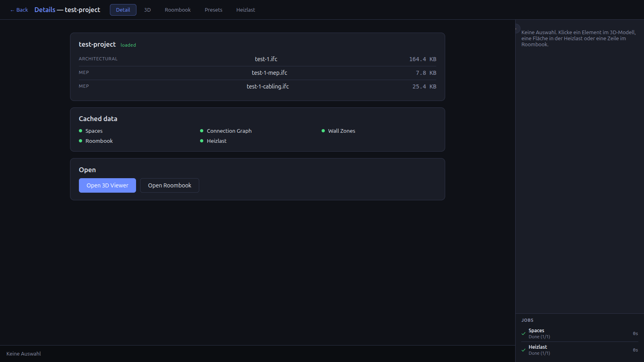Select the Heizlast job entry name
Screen dimensions: 644x362
pyautogui.click(x=538, y=347)
